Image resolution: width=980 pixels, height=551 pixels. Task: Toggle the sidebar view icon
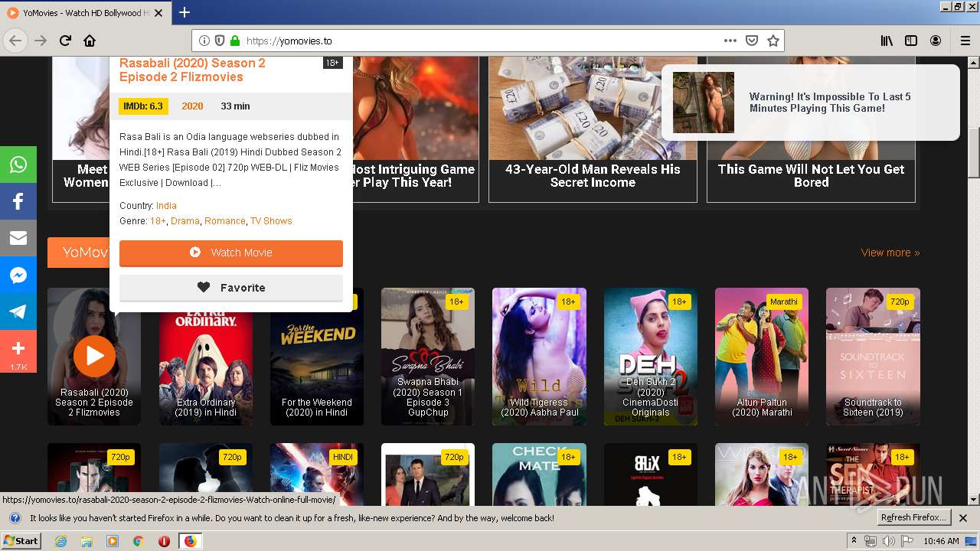(x=911, y=41)
